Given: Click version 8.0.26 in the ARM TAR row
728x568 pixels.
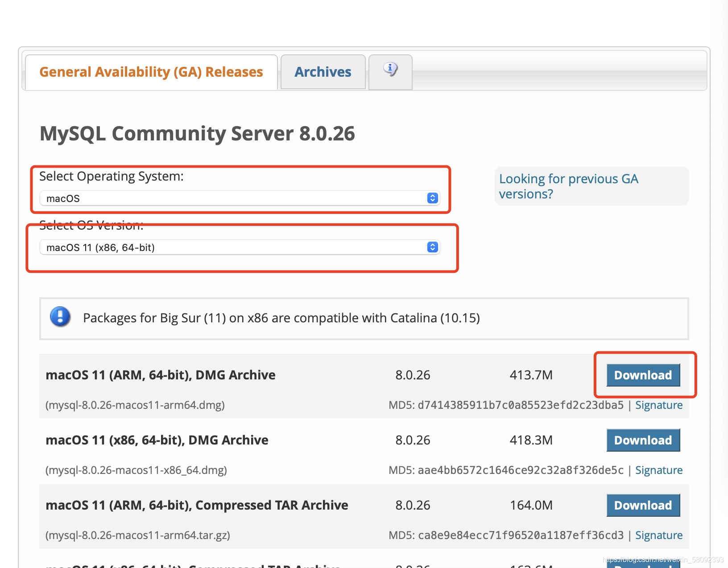Looking at the screenshot, I should click(x=413, y=505).
